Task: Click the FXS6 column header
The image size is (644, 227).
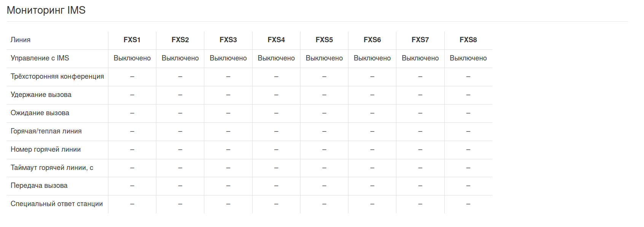Action: [372, 40]
